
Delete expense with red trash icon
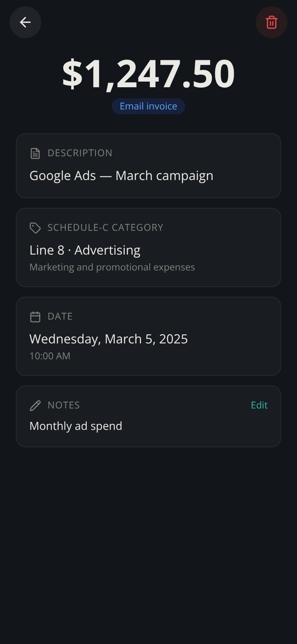(272, 22)
